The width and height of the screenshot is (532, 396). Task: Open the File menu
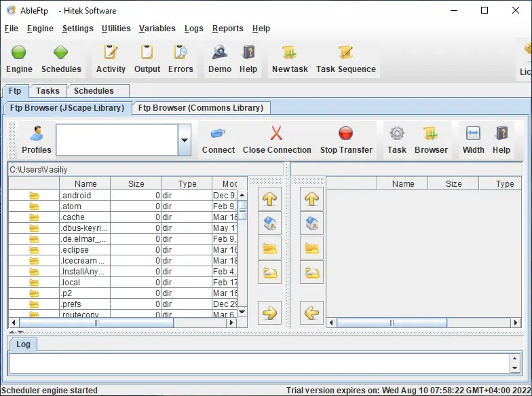click(11, 29)
